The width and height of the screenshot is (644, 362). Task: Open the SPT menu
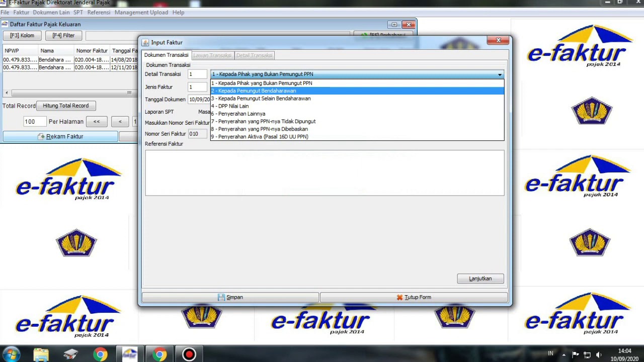click(x=78, y=12)
